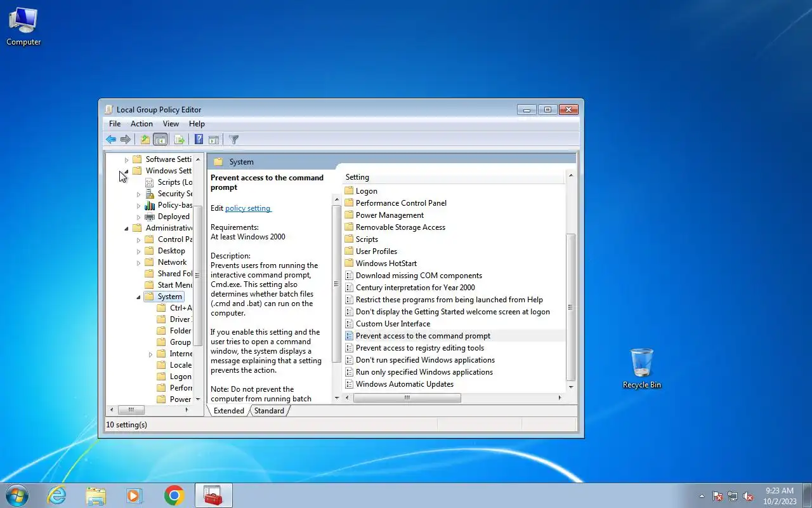The width and height of the screenshot is (812, 508).
Task: Collapse the Administrative Templates node
Action: click(x=126, y=229)
